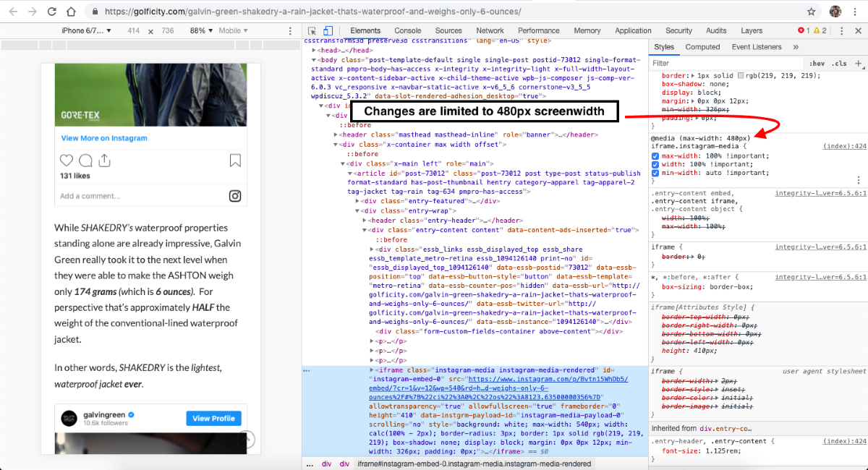The height and width of the screenshot is (470, 868).
Task: Click the scroll-to-top arrow on the page
Action: point(246,439)
